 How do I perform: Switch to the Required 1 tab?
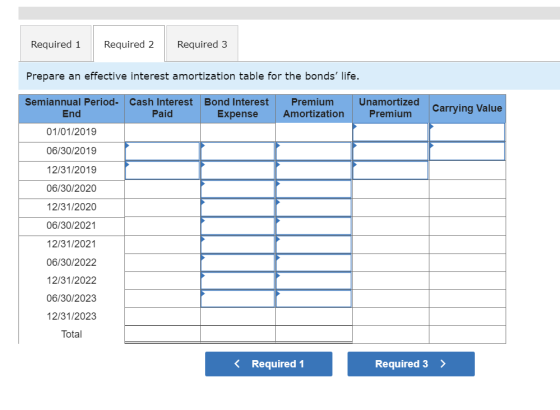coord(56,44)
